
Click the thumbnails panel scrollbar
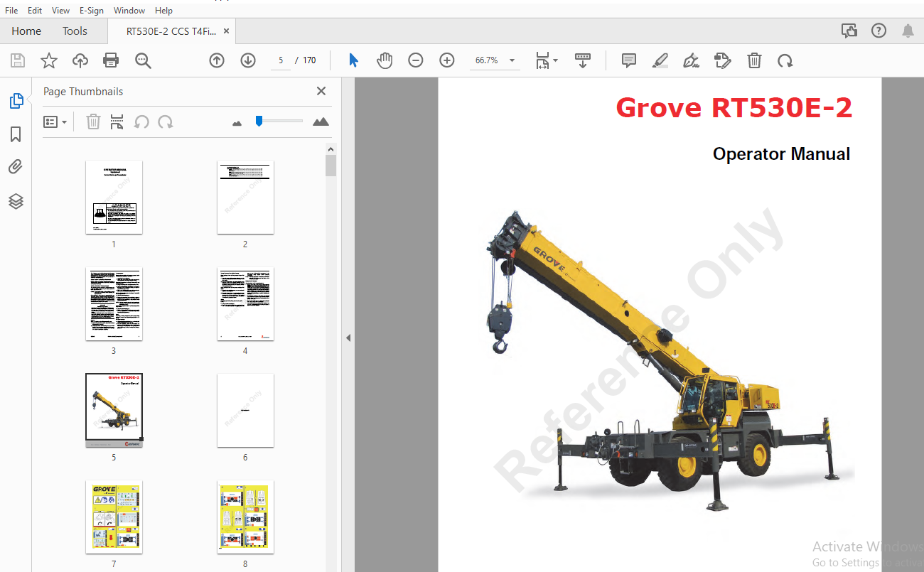pos(331,165)
